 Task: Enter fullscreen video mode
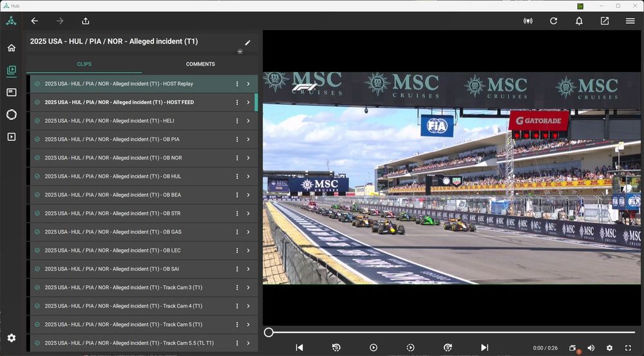(628, 348)
